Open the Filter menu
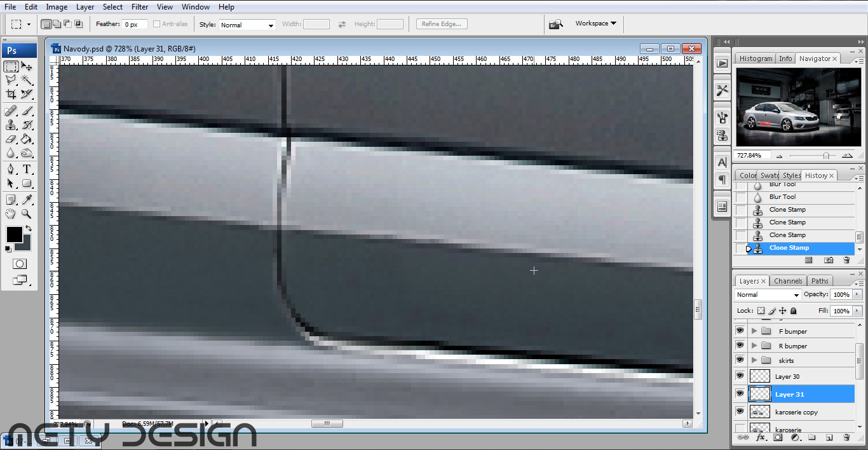Image resolution: width=868 pixels, height=450 pixels. tap(140, 7)
